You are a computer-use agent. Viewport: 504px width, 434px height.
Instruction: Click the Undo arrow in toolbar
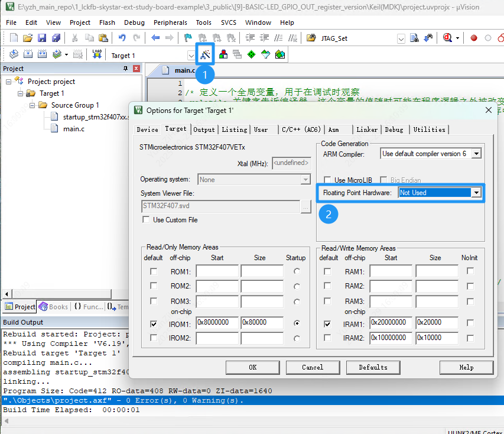[x=122, y=38]
